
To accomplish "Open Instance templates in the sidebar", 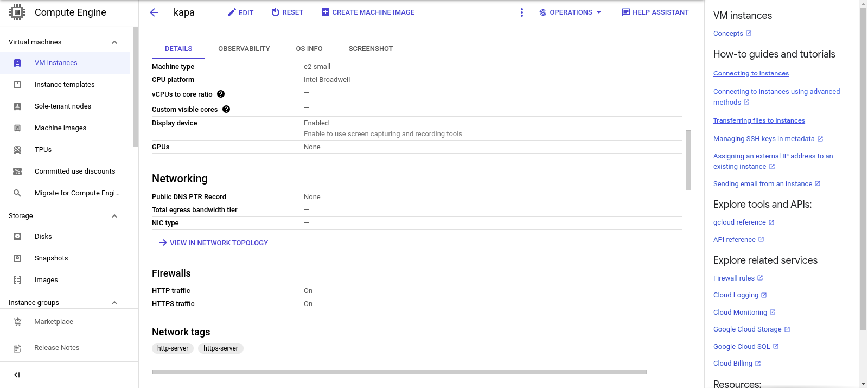I will pyautogui.click(x=65, y=85).
